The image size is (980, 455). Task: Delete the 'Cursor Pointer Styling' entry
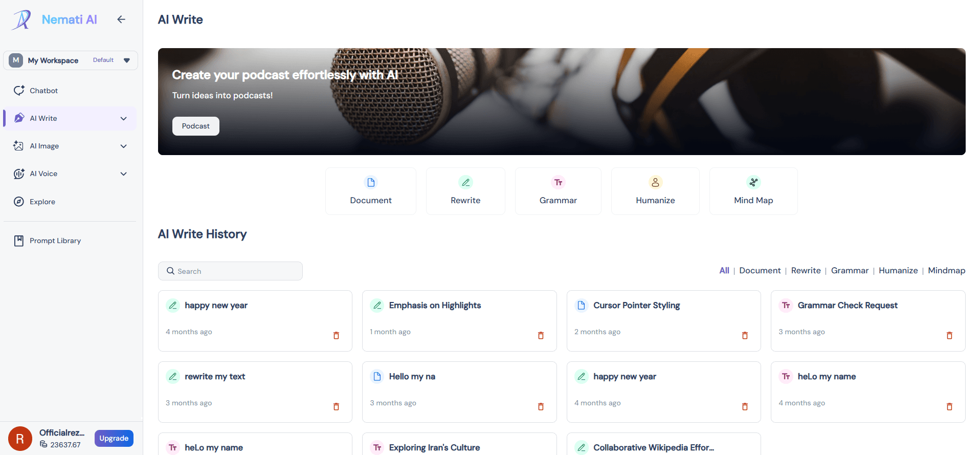pos(745,336)
